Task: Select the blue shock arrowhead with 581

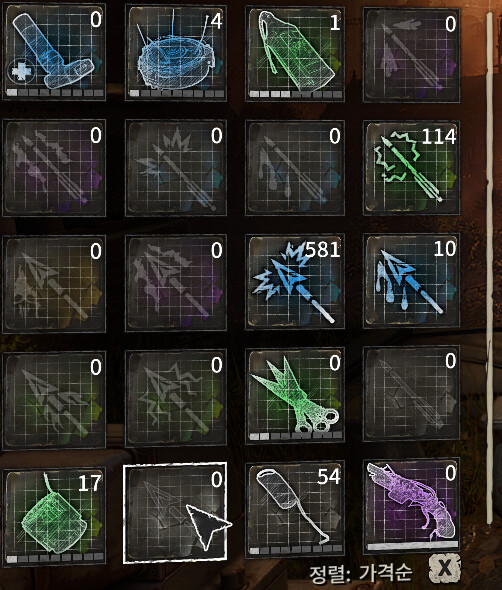Action: click(x=295, y=282)
